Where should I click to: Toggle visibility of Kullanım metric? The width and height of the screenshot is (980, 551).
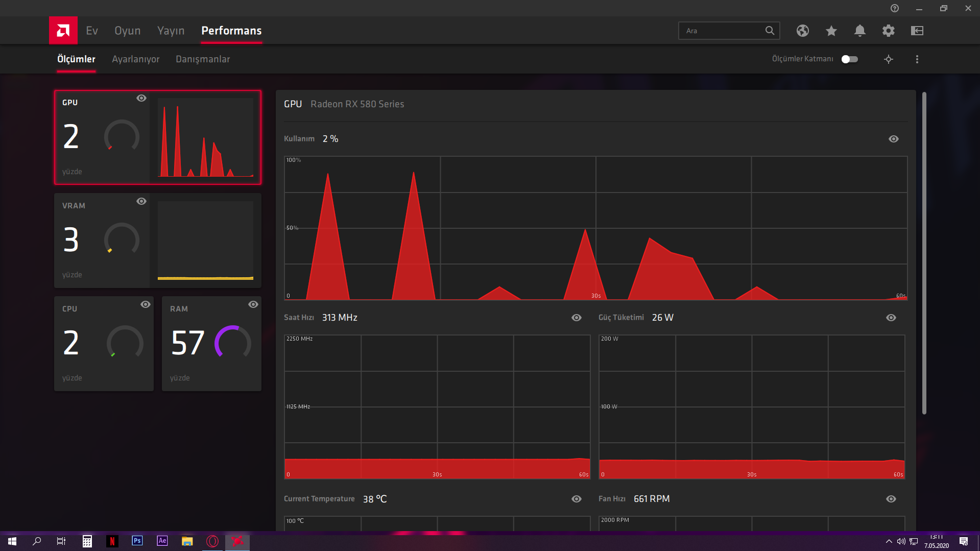(x=893, y=139)
